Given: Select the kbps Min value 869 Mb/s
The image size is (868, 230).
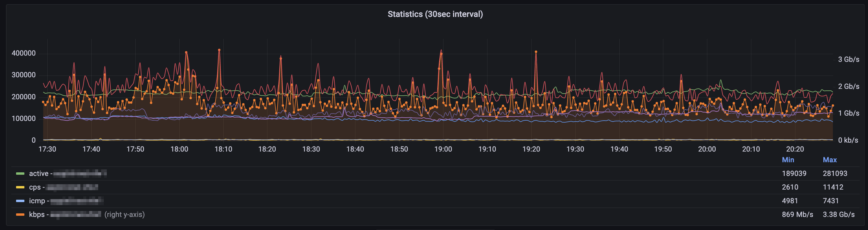Looking at the screenshot, I should (797, 215).
